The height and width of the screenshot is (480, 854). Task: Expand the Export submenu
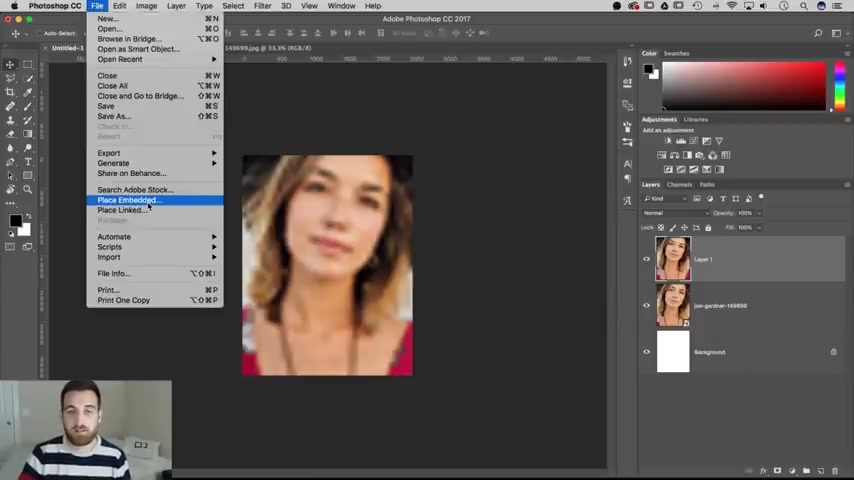tap(155, 153)
